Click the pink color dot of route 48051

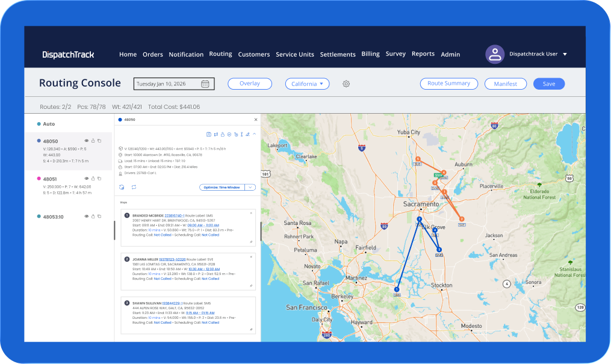pyautogui.click(x=39, y=179)
